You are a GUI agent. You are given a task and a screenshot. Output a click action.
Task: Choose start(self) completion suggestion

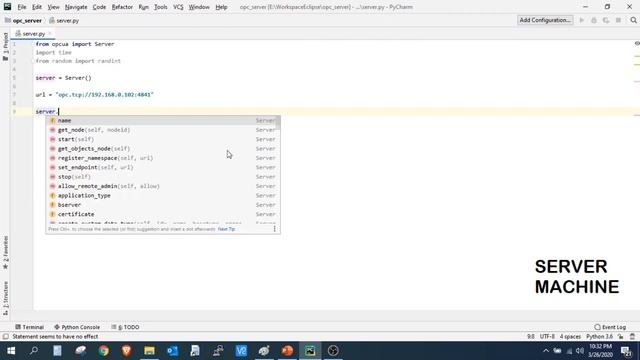point(162,139)
